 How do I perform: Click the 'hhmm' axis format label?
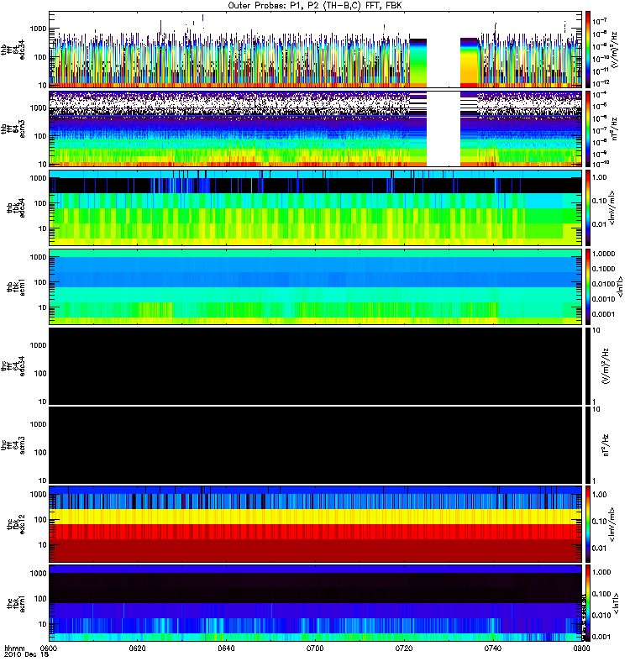coord(14,648)
